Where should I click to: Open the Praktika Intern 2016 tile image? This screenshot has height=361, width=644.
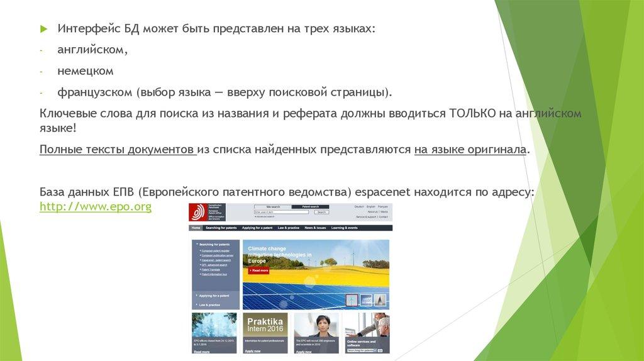265,325
